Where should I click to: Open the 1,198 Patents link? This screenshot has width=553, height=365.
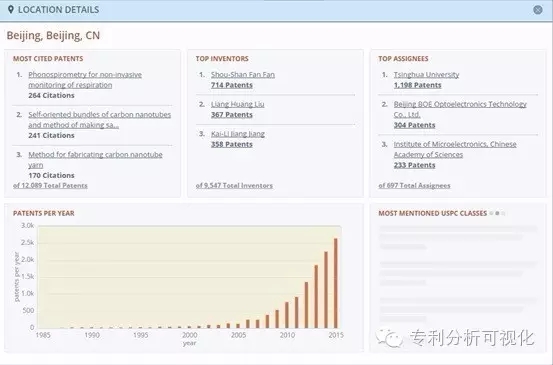[x=417, y=85]
